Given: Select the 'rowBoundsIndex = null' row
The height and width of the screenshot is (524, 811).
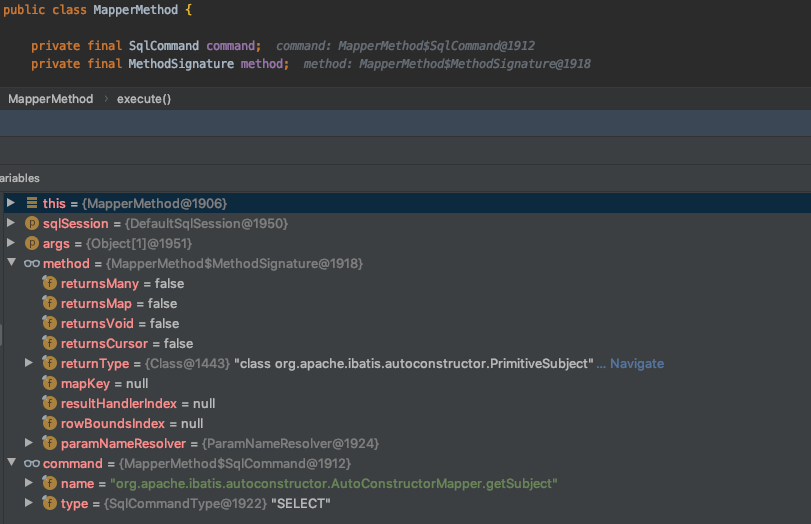Looking at the screenshot, I should pos(407,423).
